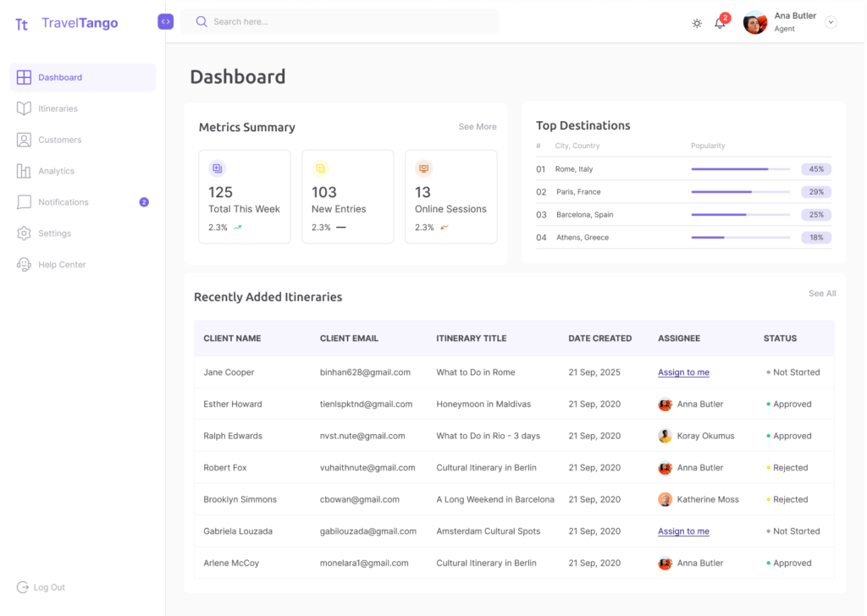Image resolution: width=867 pixels, height=616 pixels.
Task: Click the Rome, Italy popularity bar
Action: coord(740,169)
